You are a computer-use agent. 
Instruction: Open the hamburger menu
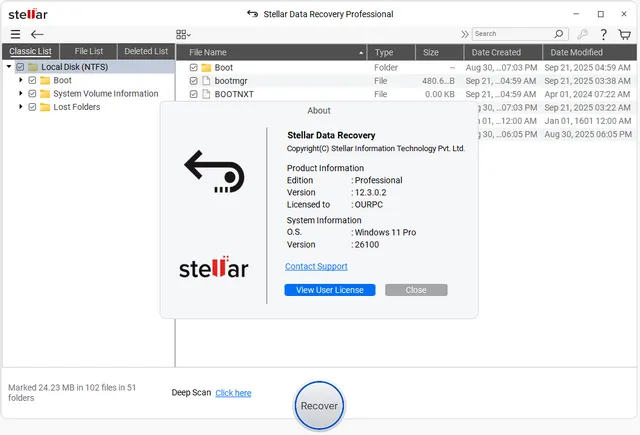[15, 34]
